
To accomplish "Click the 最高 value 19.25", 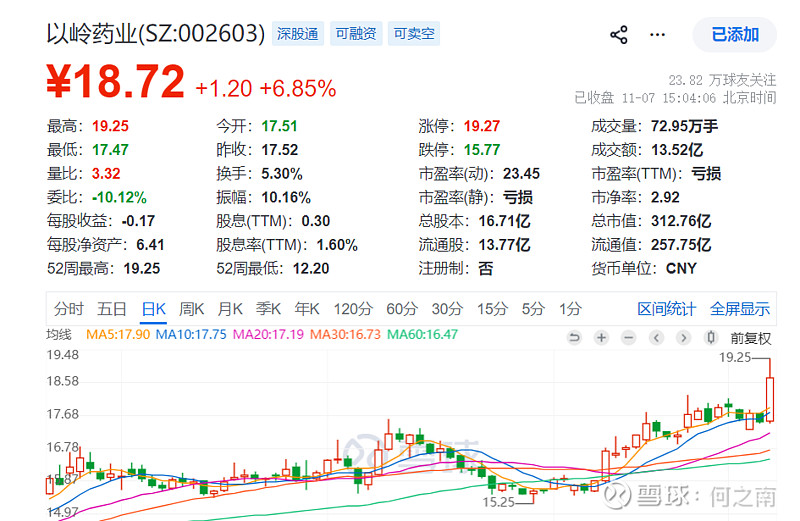I will tap(110, 126).
